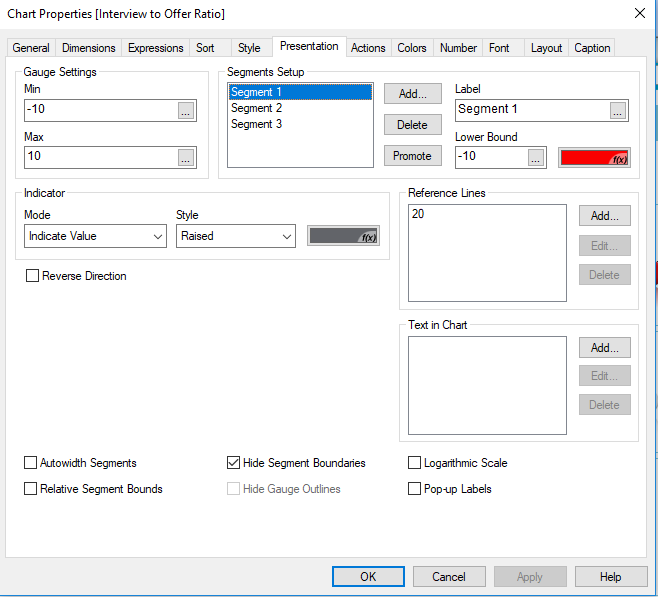Open expression editor for segment Label
The image size is (658, 597).
(x=617, y=110)
